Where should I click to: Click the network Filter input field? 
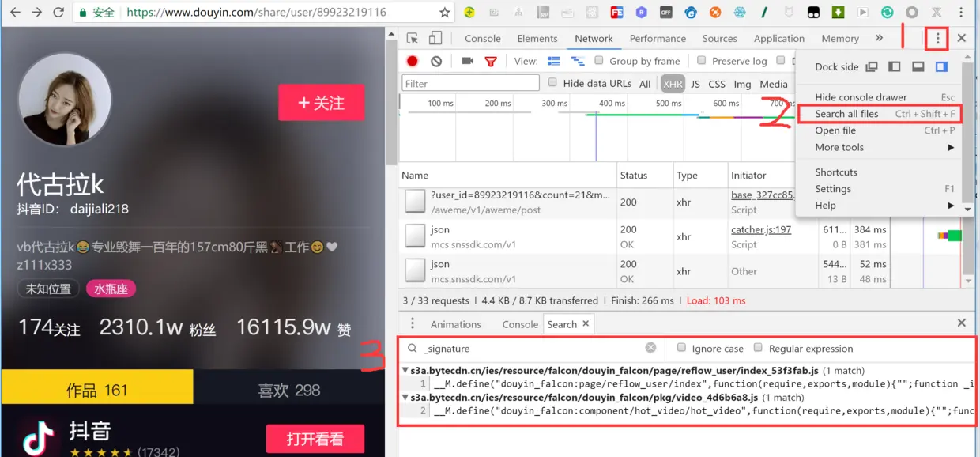471,83
